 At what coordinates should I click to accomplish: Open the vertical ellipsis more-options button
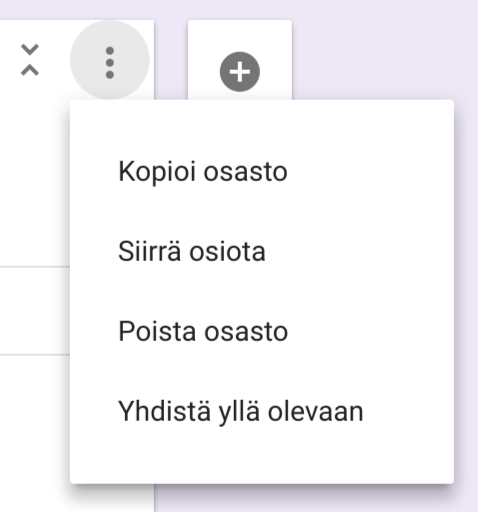tap(110, 63)
